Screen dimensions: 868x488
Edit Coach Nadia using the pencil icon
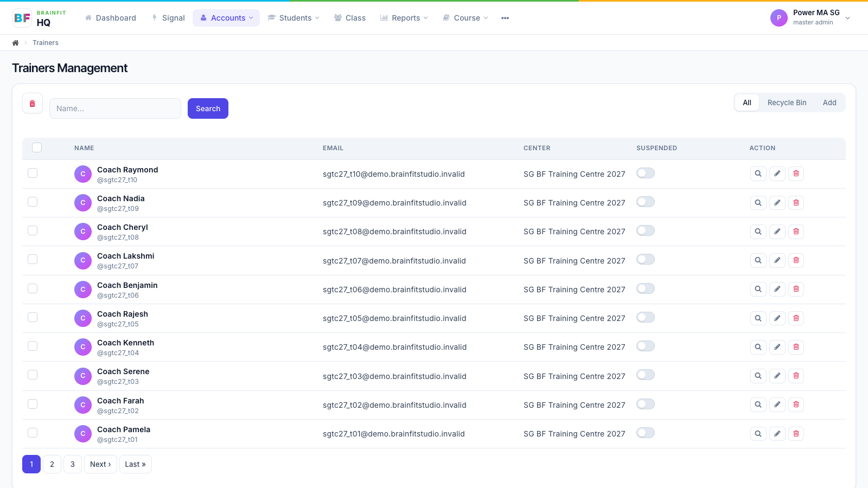777,203
